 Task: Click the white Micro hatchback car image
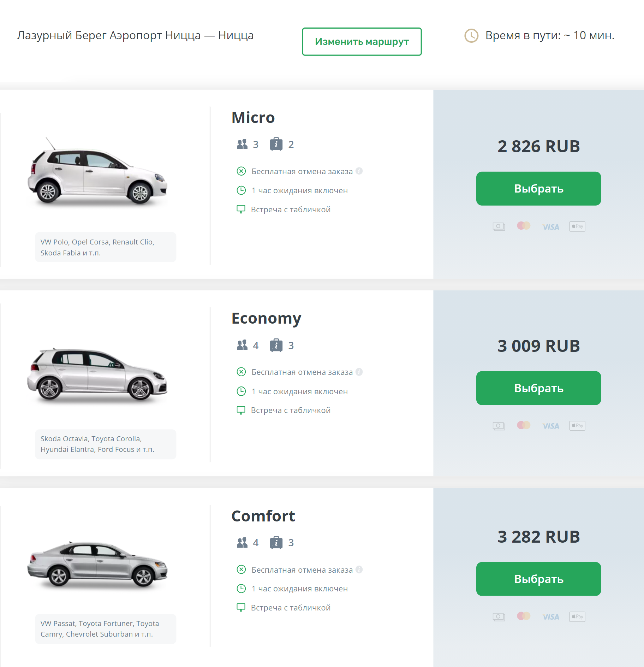tap(97, 171)
